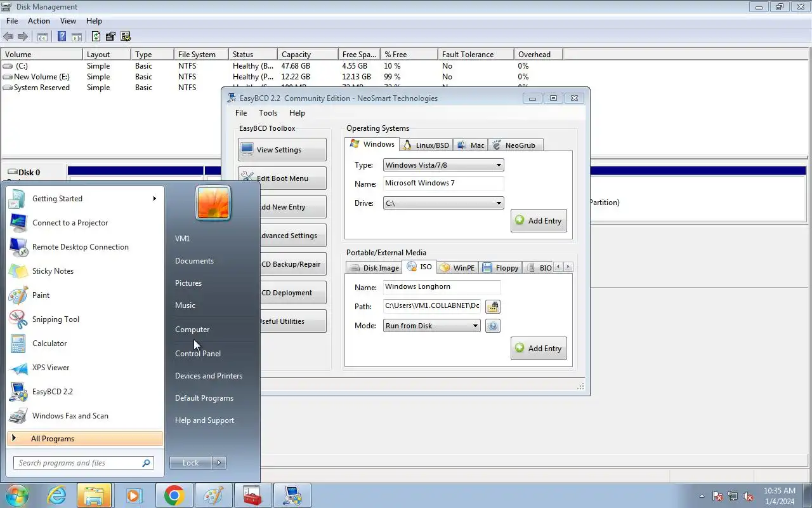Click the Properties toolbar icon in Disk Management

pyautogui.click(x=110, y=37)
